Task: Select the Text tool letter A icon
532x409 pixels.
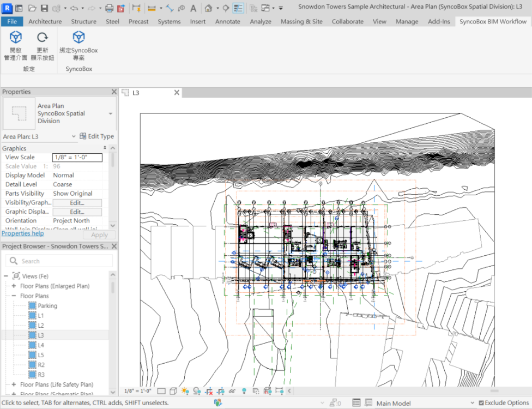Action: [193, 8]
